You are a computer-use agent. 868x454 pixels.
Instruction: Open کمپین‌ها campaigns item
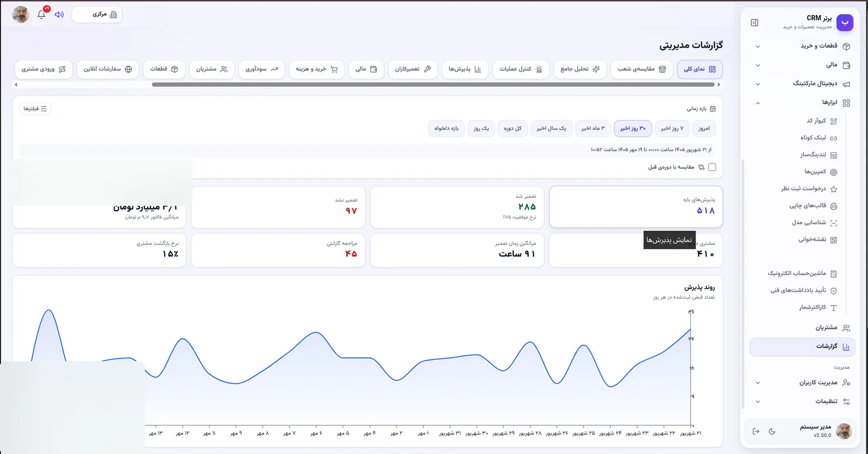[x=820, y=172]
